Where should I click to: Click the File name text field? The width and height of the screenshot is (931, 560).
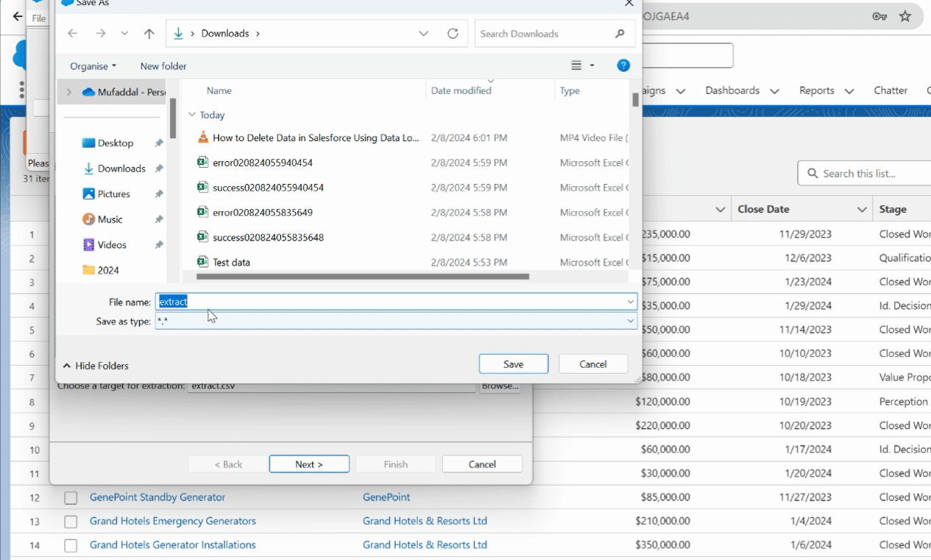[x=390, y=302]
